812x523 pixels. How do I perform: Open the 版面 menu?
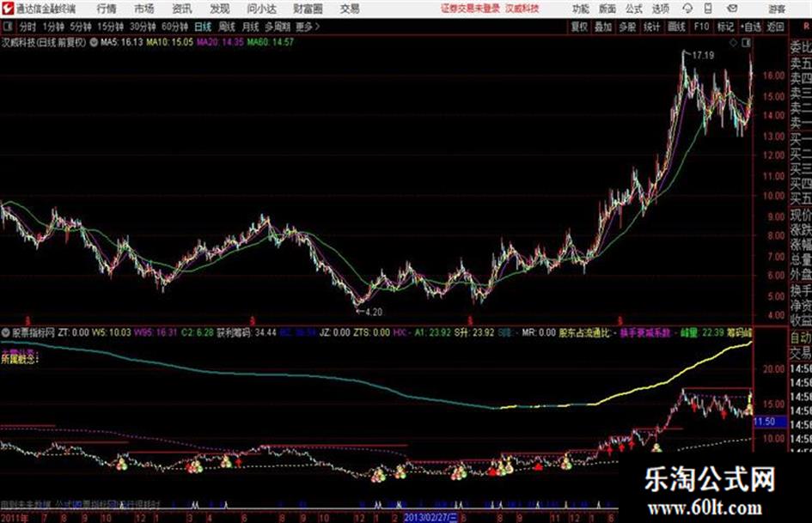point(607,9)
